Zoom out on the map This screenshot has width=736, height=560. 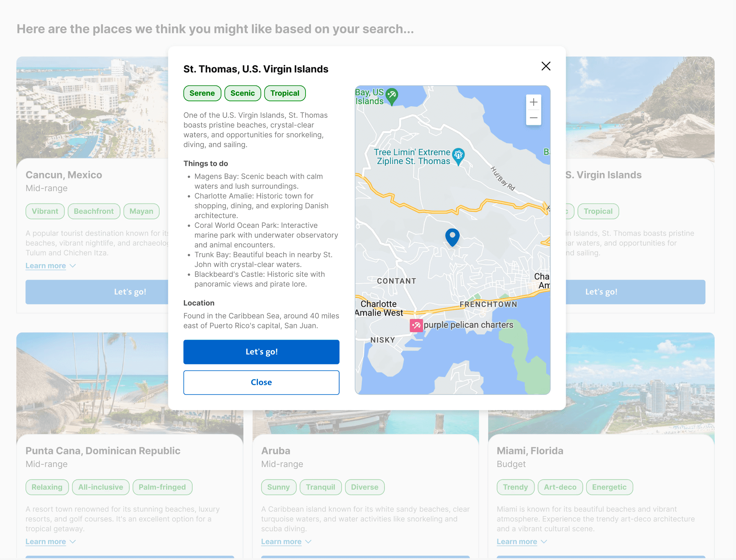tap(533, 118)
